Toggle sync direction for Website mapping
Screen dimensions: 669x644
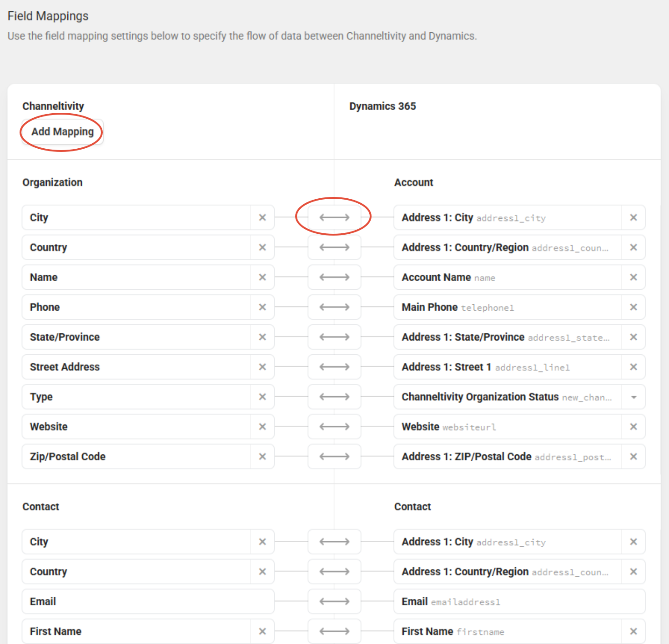click(334, 427)
